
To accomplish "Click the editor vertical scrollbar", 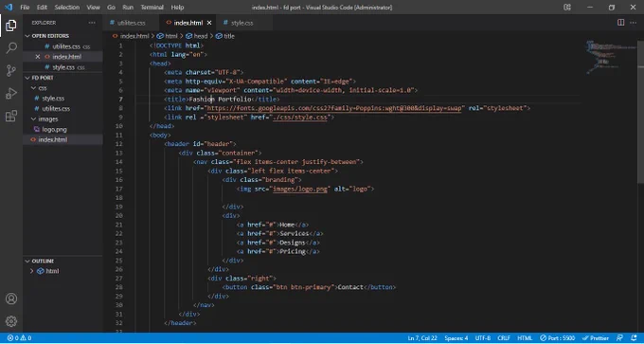I will (641, 111).
